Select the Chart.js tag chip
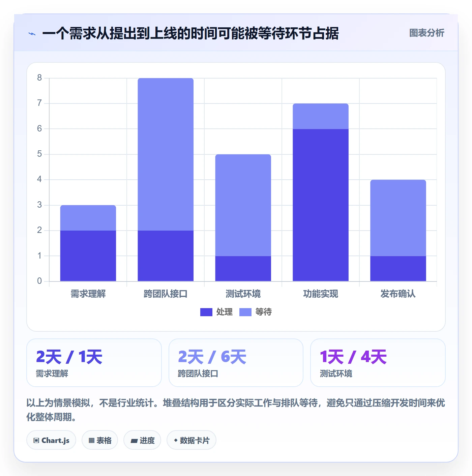Image resolution: width=472 pixels, height=476 pixels. [51, 440]
